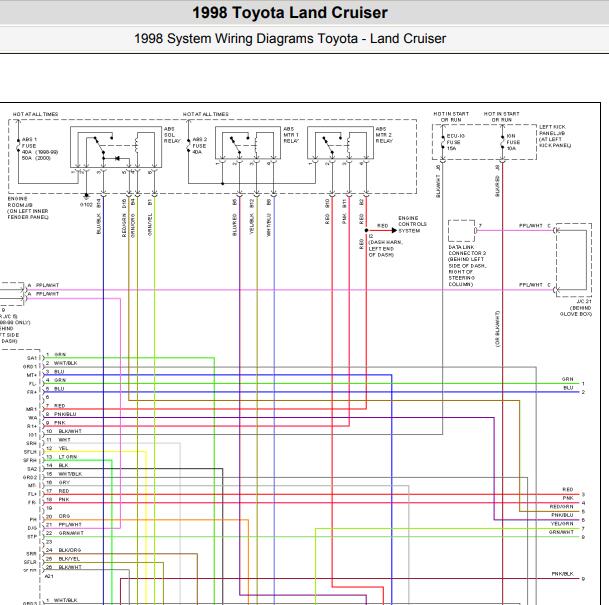Click the '1998 Toyota Land Cruiser' page title

pyautogui.click(x=290, y=12)
